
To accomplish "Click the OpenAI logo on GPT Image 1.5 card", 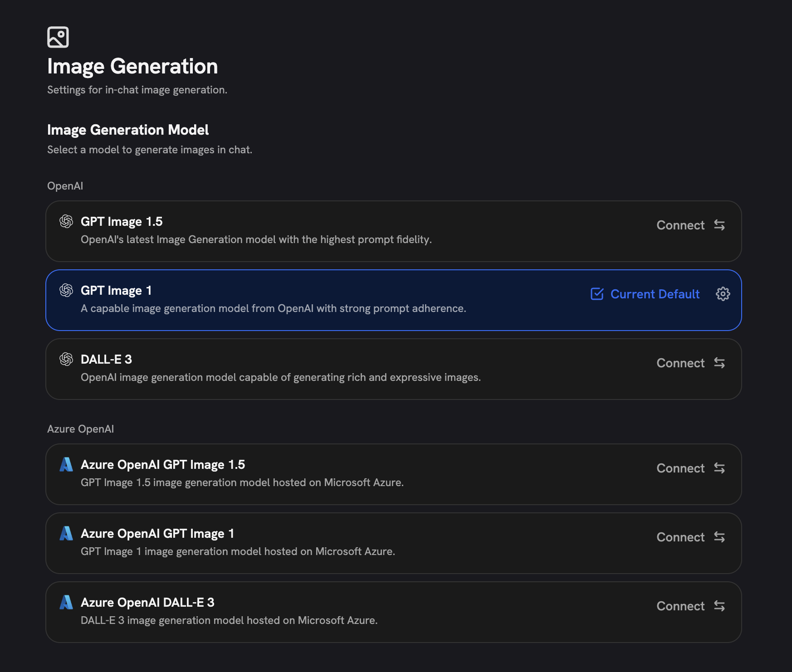I will (x=67, y=222).
